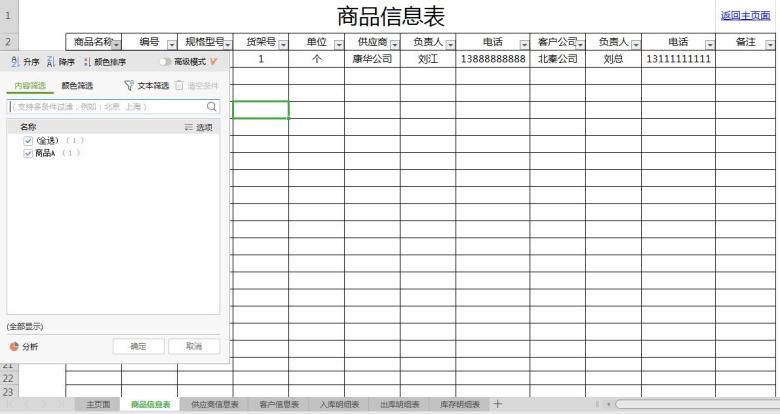Open the 编号 column filter arrow
780x414 pixels.
[172, 45]
